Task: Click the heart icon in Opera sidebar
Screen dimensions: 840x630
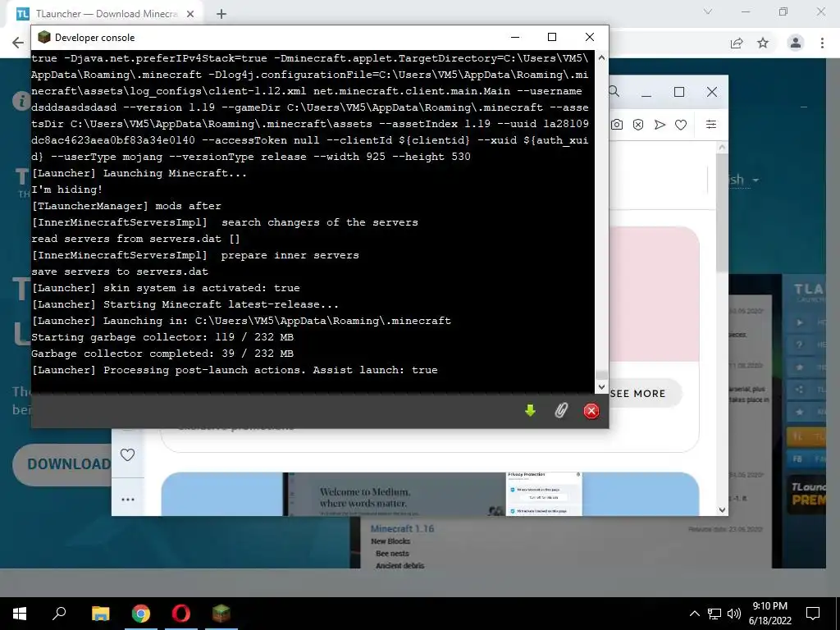Action: [x=127, y=454]
